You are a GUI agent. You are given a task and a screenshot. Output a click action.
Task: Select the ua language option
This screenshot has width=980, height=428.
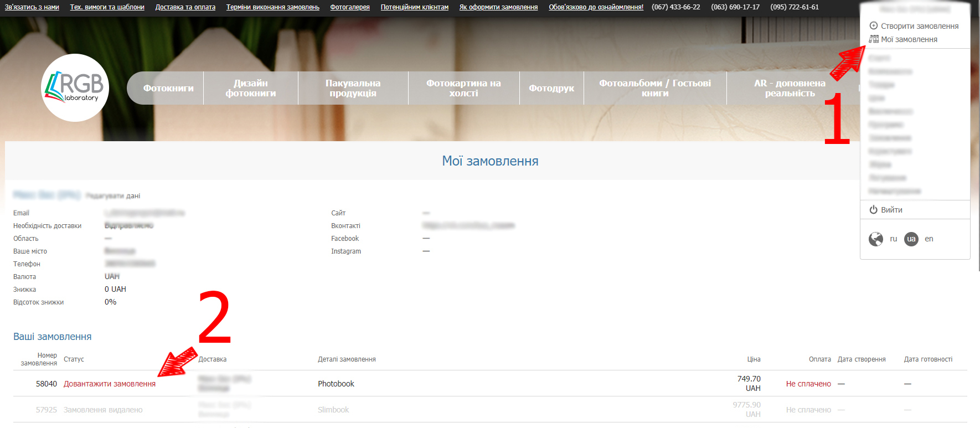coord(911,239)
